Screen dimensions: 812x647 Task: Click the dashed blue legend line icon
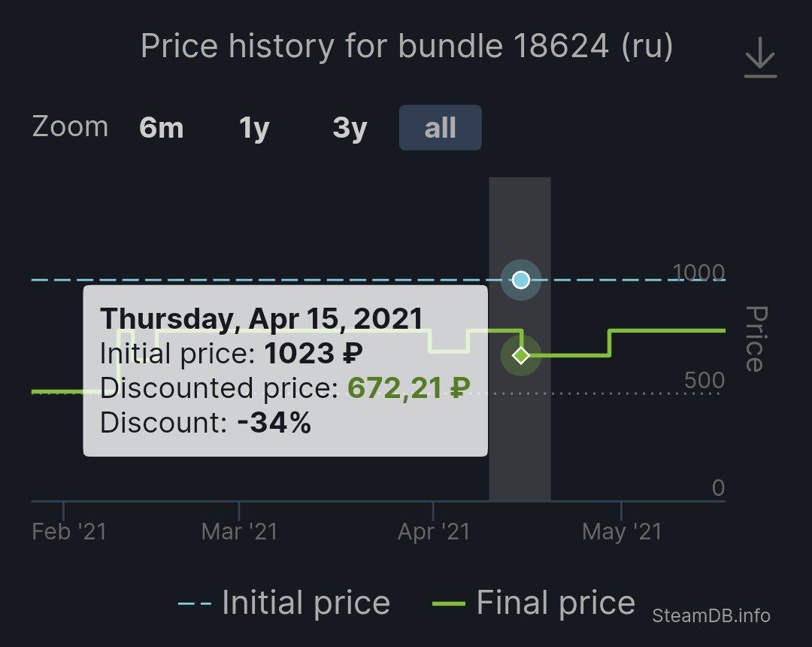point(195,604)
